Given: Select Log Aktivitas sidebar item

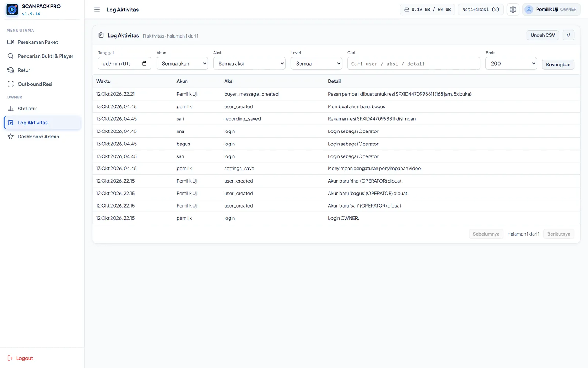Looking at the screenshot, I should click(42, 123).
